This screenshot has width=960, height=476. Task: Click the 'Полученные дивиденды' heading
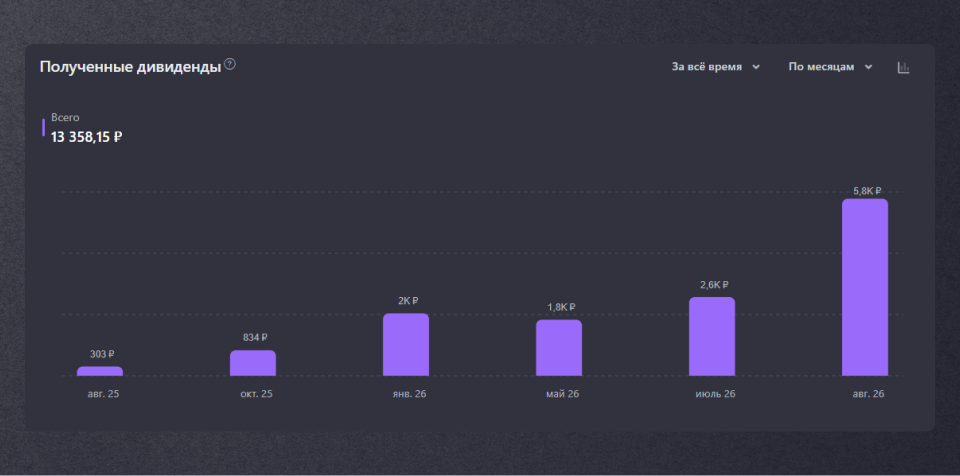click(130, 67)
